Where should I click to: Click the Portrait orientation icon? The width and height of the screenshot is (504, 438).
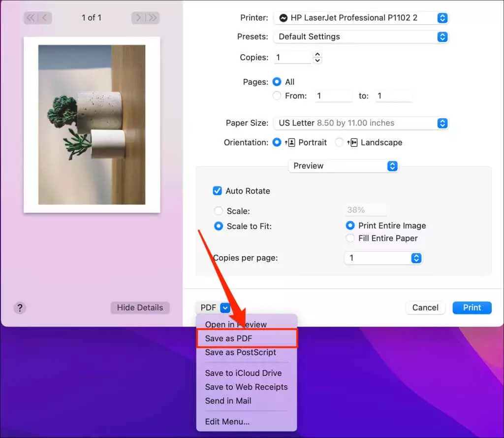click(290, 142)
